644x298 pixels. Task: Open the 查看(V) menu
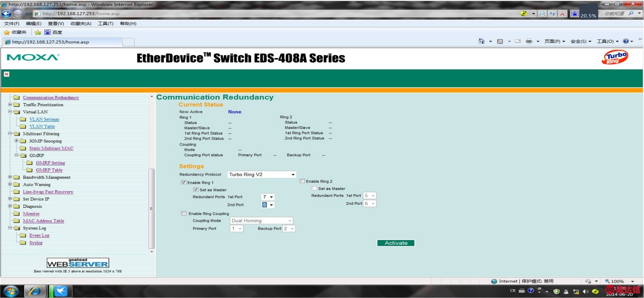pyautogui.click(x=56, y=24)
